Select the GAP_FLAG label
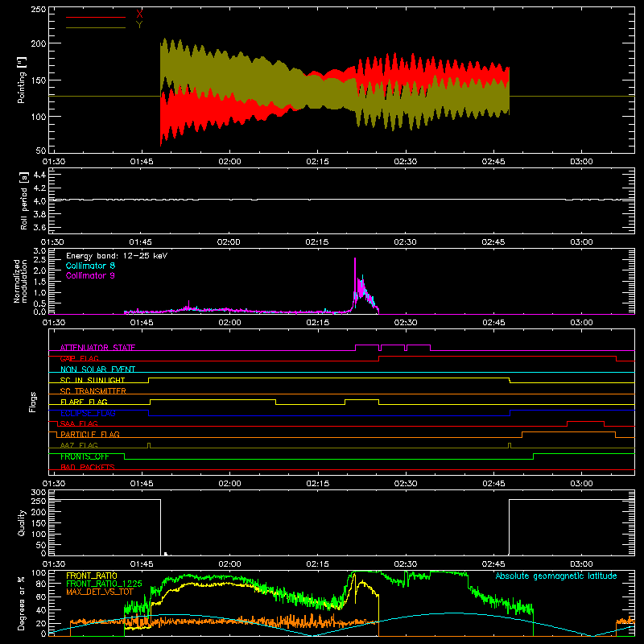The height and width of the screenshot is (644, 644). point(79,358)
